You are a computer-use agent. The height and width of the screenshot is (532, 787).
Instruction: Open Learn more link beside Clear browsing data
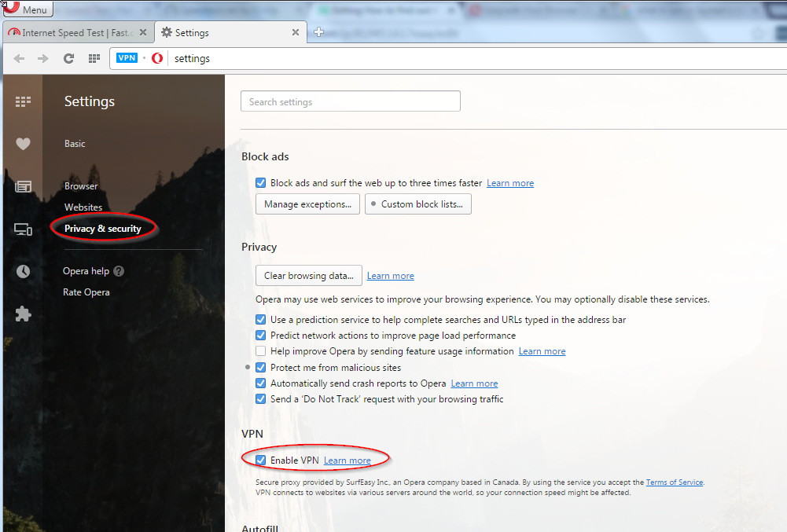tap(391, 276)
